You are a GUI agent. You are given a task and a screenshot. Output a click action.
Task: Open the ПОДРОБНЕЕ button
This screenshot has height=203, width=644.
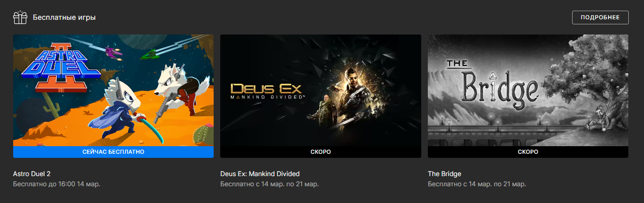[600, 17]
